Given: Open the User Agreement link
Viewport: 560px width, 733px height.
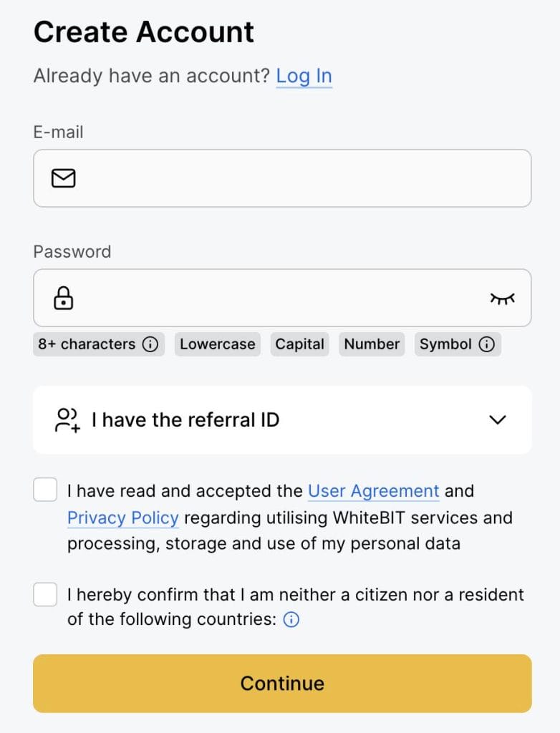Looking at the screenshot, I should (x=373, y=491).
